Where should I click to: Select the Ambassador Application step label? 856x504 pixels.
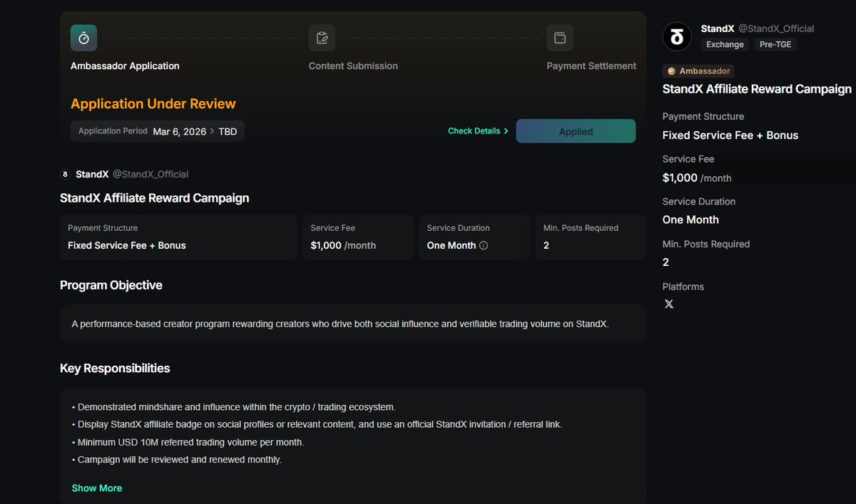coord(125,66)
